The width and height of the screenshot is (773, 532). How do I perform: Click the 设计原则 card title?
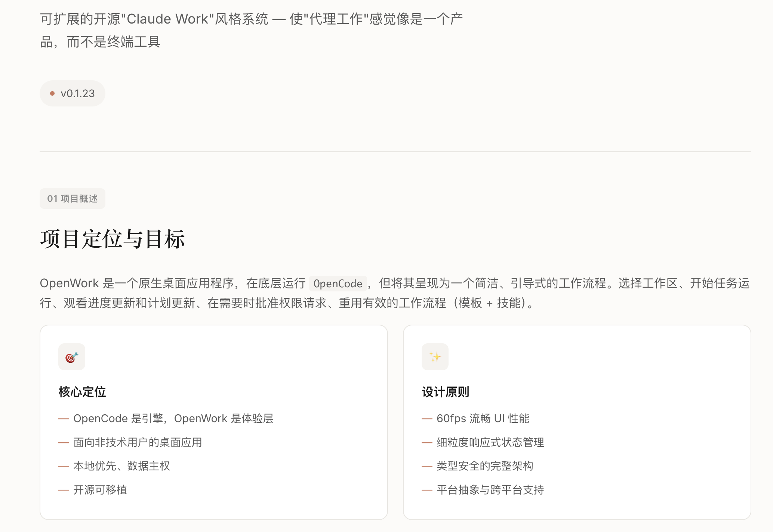click(445, 392)
